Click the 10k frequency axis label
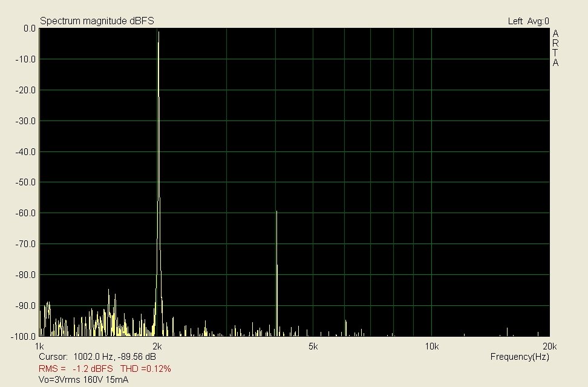The image size is (588, 387). pyautogui.click(x=432, y=346)
